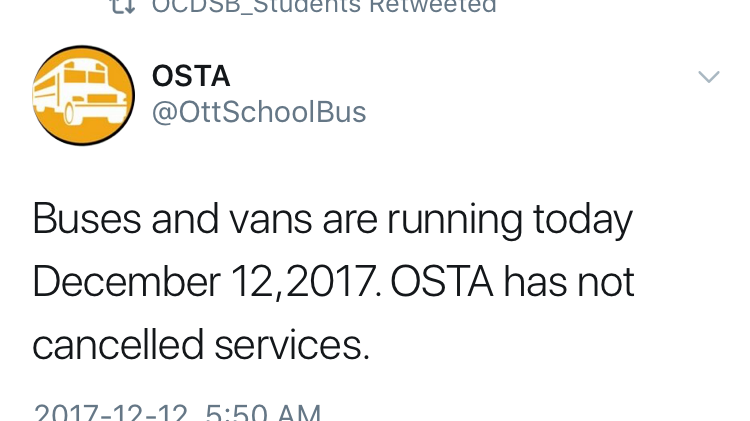Open the OSTA school bus profile picture
The height and width of the screenshot is (421, 750).
click(x=84, y=95)
